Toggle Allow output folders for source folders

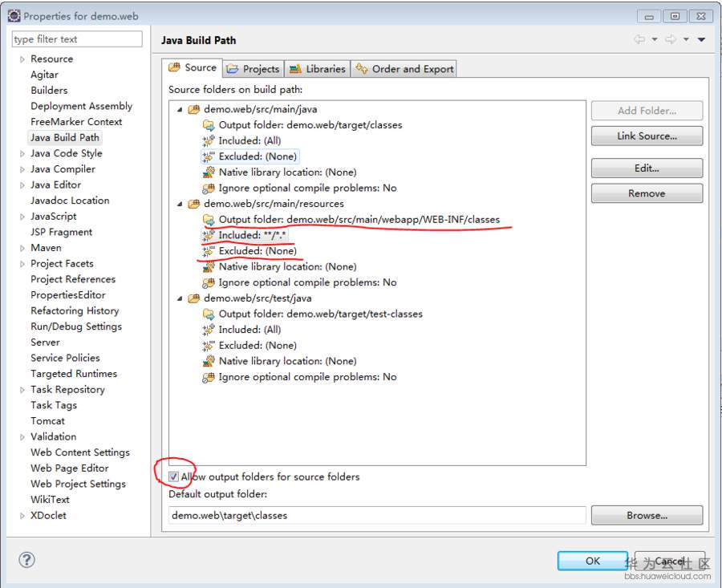click(173, 476)
